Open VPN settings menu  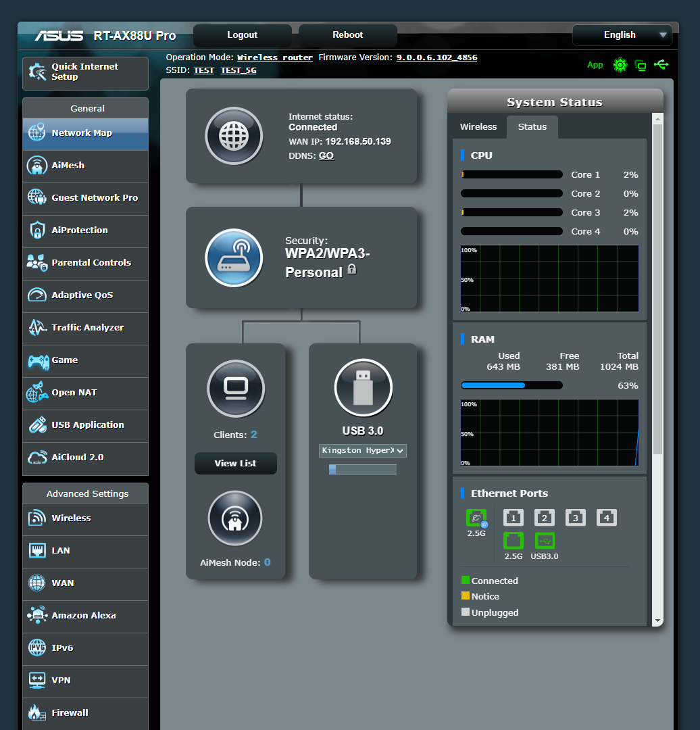[85, 681]
